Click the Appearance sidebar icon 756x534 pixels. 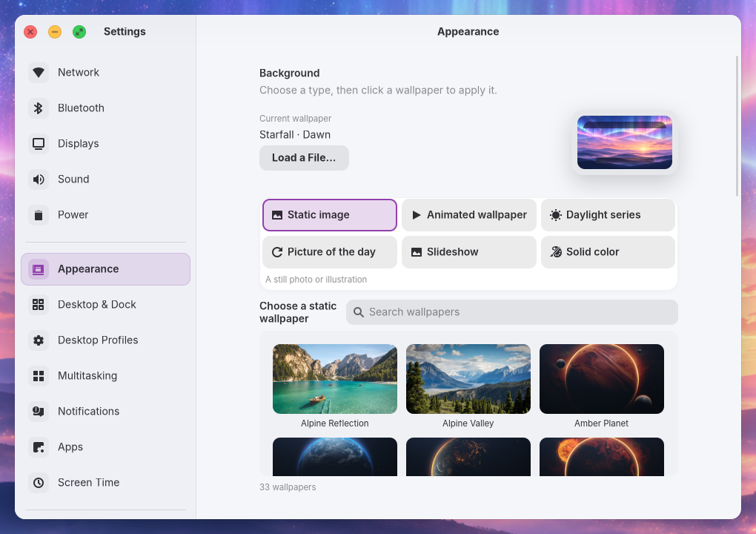pos(39,269)
